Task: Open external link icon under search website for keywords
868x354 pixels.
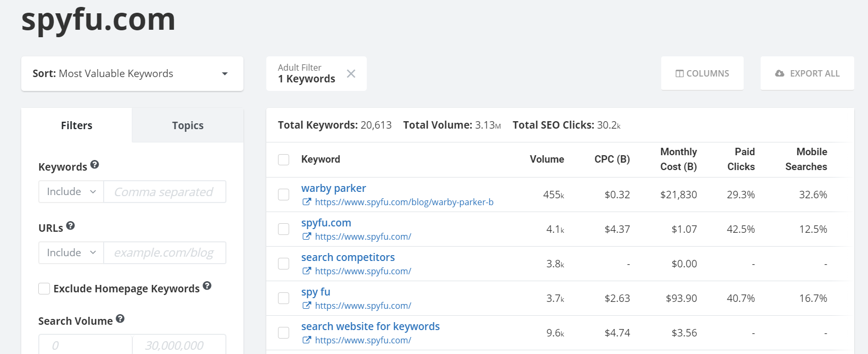Action: pyautogui.click(x=307, y=340)
